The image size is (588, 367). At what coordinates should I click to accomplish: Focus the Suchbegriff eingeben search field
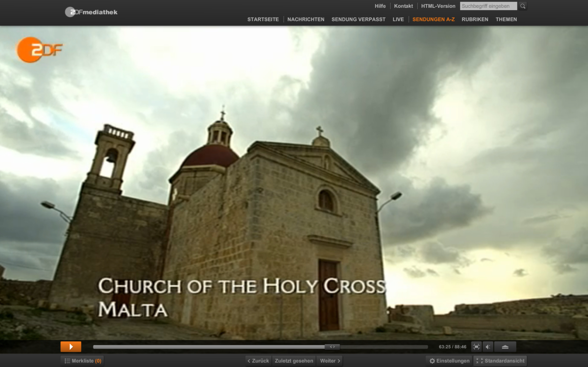[x=488, y=6]
